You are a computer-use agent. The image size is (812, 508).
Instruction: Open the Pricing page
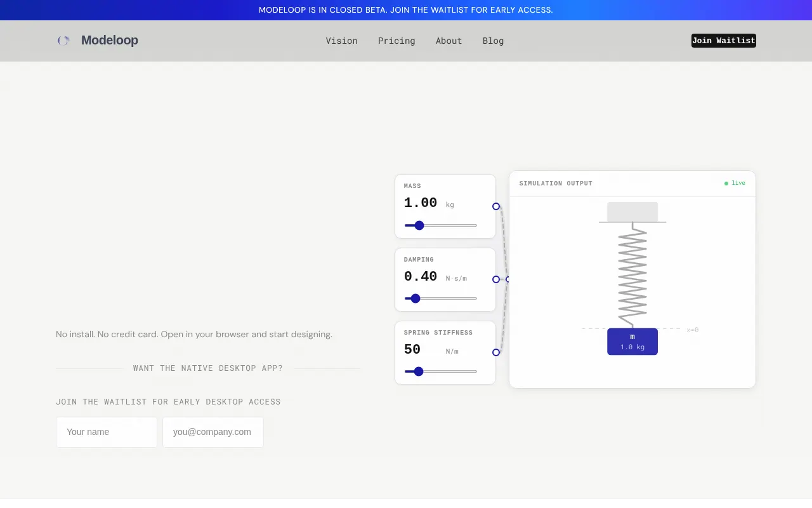[396, 41]
